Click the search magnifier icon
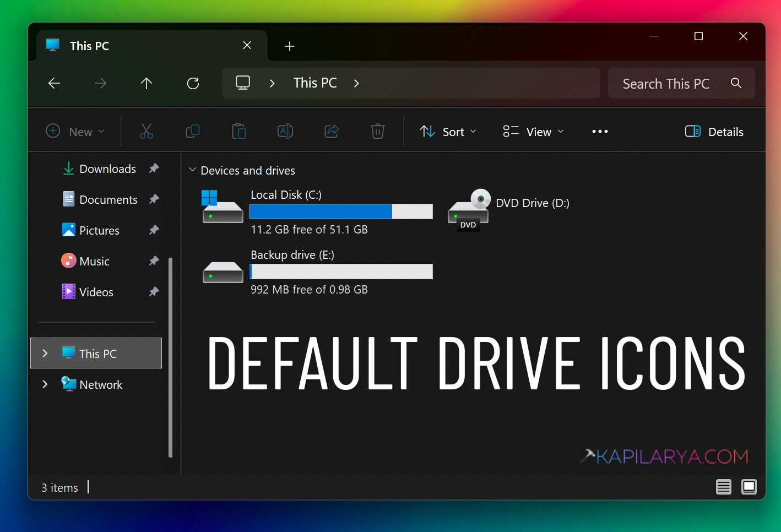The height and width of the screenshot is (532, 781). pos(736,83)
